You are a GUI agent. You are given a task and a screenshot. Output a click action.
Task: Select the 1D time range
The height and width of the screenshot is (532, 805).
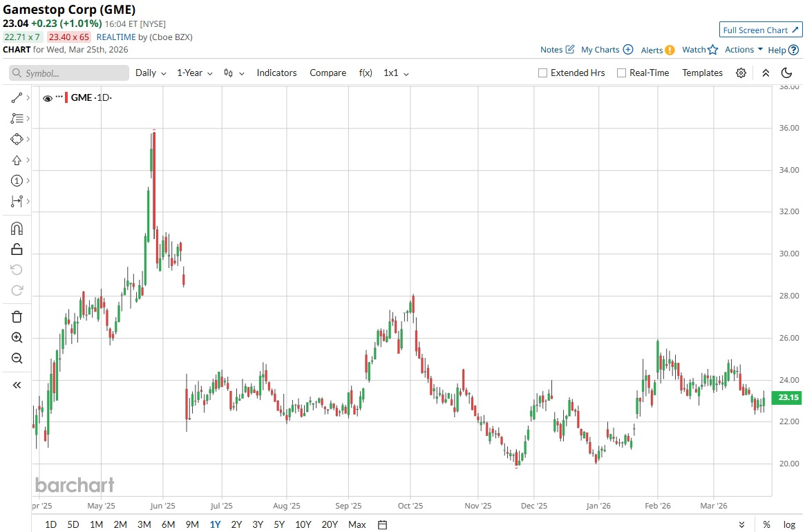[x=51, y=524]
